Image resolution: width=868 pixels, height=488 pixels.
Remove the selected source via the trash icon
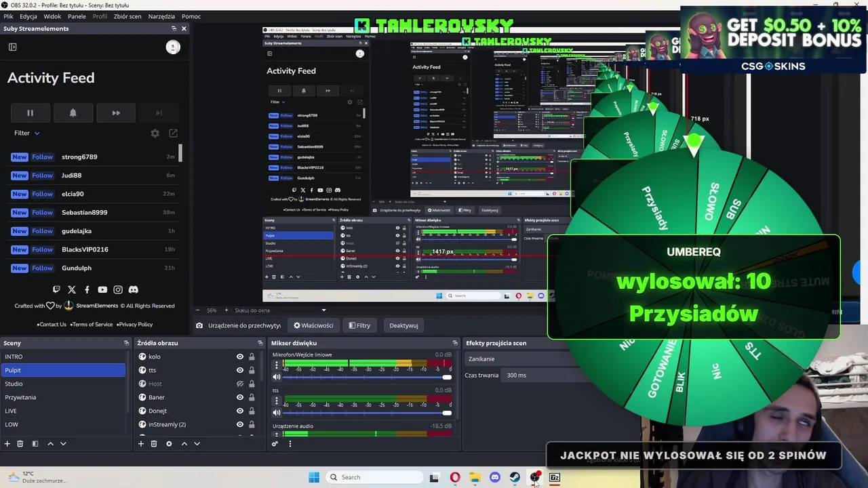(154, 443)
